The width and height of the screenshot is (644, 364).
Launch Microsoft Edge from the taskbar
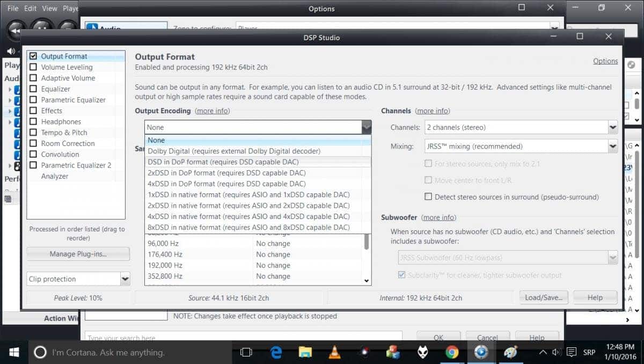[276, 353]
